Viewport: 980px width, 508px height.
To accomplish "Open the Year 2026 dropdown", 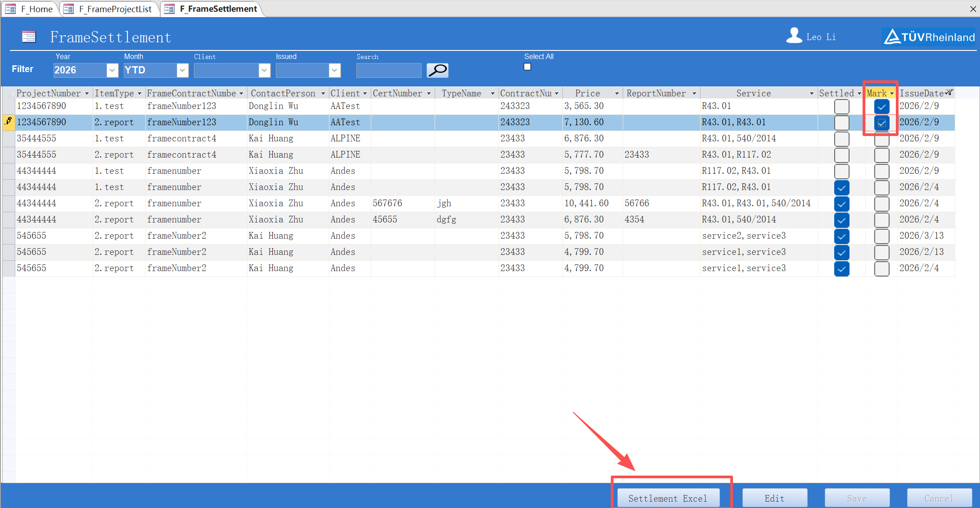I will pos(112,70).
